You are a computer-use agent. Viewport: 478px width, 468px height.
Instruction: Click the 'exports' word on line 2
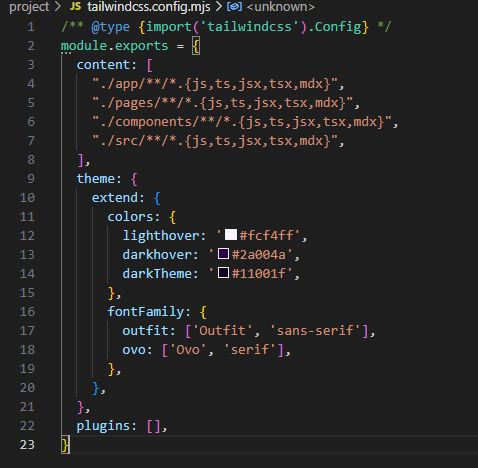[x=141, y=46]
